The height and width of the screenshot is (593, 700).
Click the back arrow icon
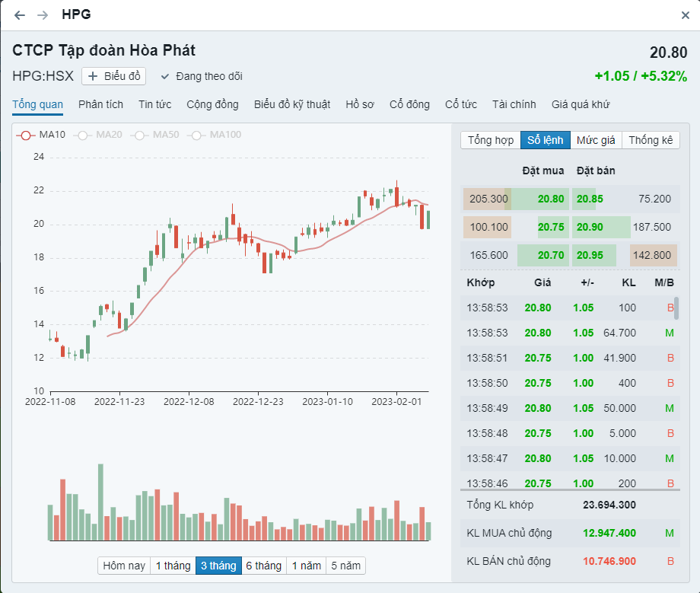click(x=20, y=15)
